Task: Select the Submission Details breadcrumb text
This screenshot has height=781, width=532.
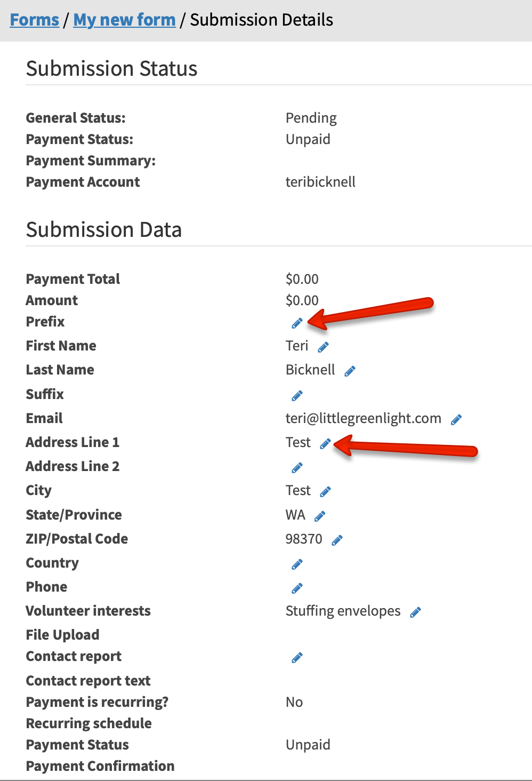Action: (x=262, y=19)
